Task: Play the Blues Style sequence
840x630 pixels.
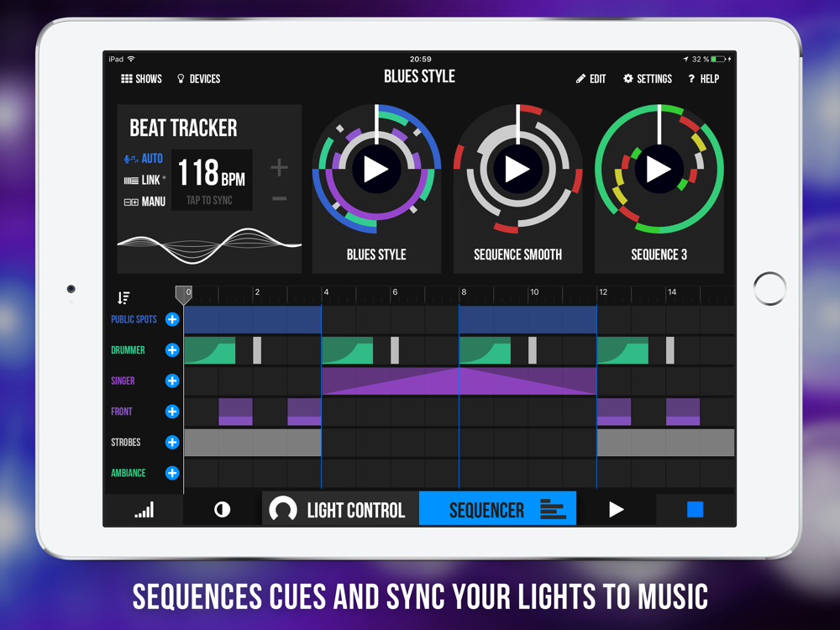Action: point(376,170)
